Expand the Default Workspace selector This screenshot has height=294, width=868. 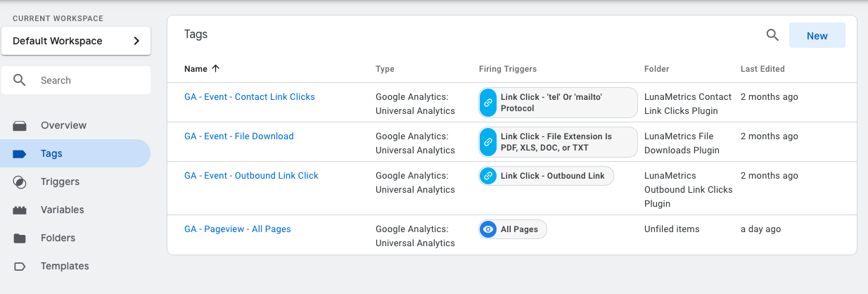coord(76,41)
